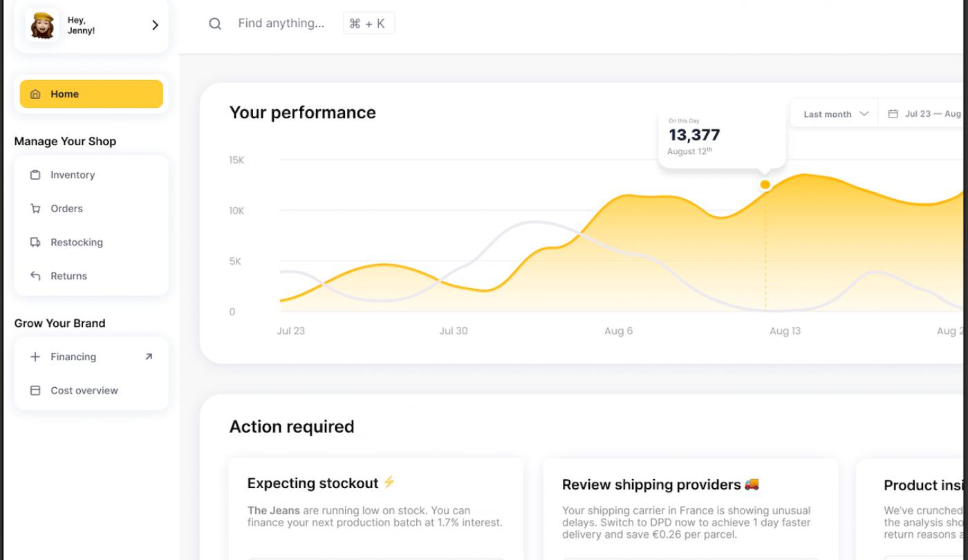968x560 pixels.
Task: Click the Restocking truck icon
Action: pyautogui.click(x=35, y=243)
